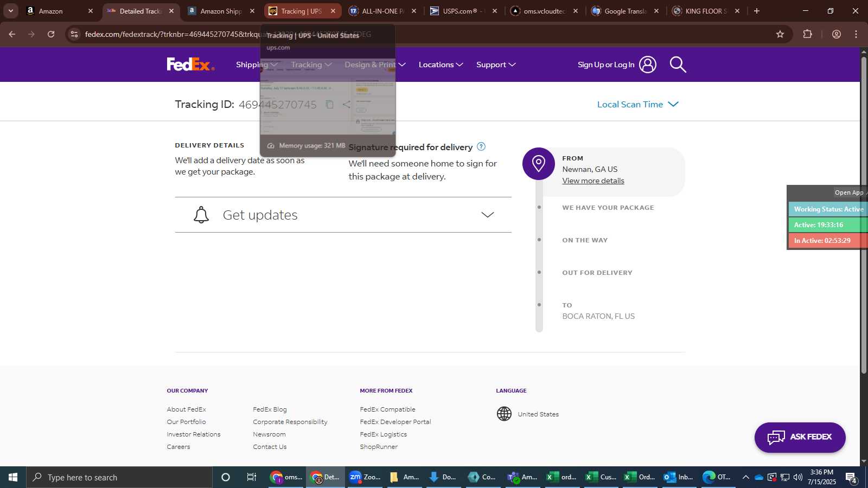Image resolution: width=868 pixels, height=488 pixels.
Task: Go back to the previous page
Action: click(x=12, y=34)
